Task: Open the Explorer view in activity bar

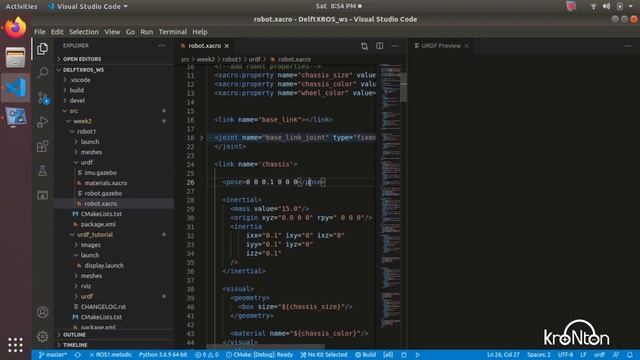Action: pos(42,49)
